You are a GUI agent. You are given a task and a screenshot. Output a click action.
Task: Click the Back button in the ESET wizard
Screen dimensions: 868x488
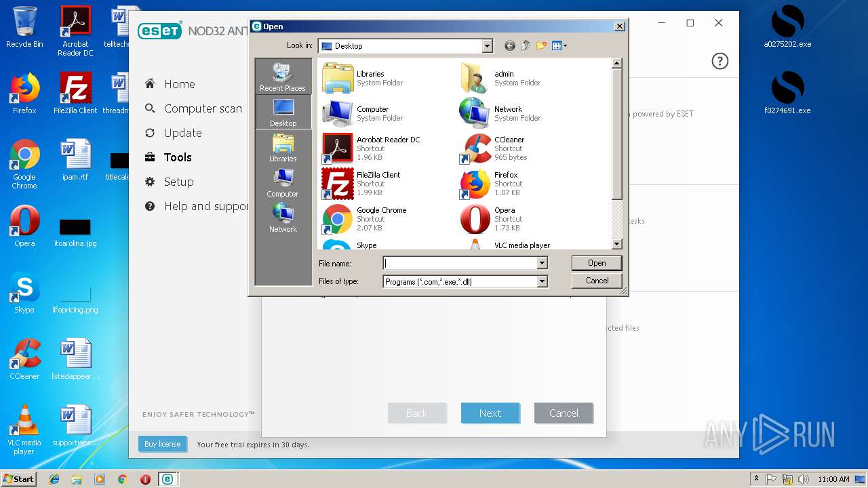tap(417, 413)
